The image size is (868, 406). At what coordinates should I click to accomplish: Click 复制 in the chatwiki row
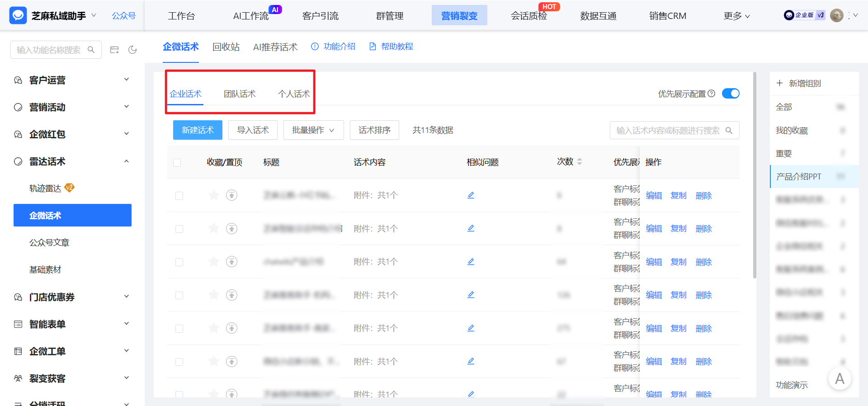[x=679, y=262]
